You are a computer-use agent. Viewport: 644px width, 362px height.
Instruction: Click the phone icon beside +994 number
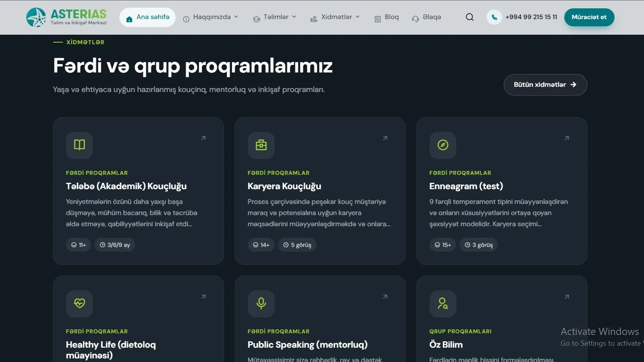[494, 17]
